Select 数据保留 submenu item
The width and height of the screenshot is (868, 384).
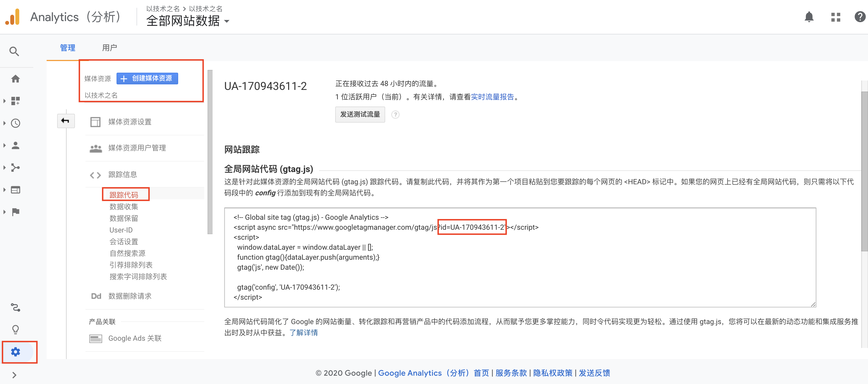pos(124,218)
